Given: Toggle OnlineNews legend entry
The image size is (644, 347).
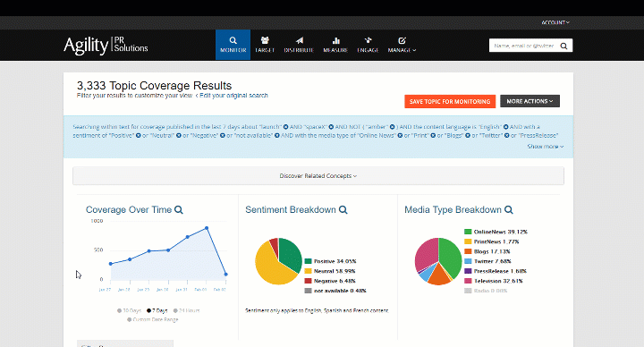Looking at the screenshot, I should [496, 232].
